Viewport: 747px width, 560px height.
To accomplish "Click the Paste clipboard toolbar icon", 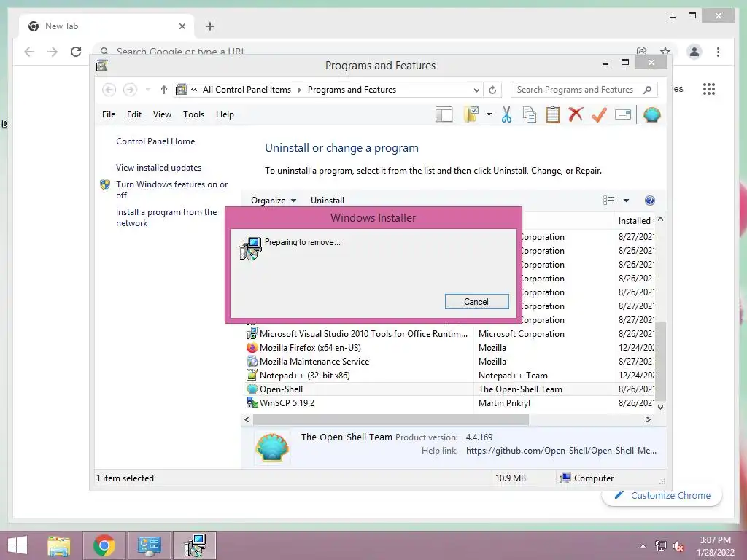I will point(553,114).
